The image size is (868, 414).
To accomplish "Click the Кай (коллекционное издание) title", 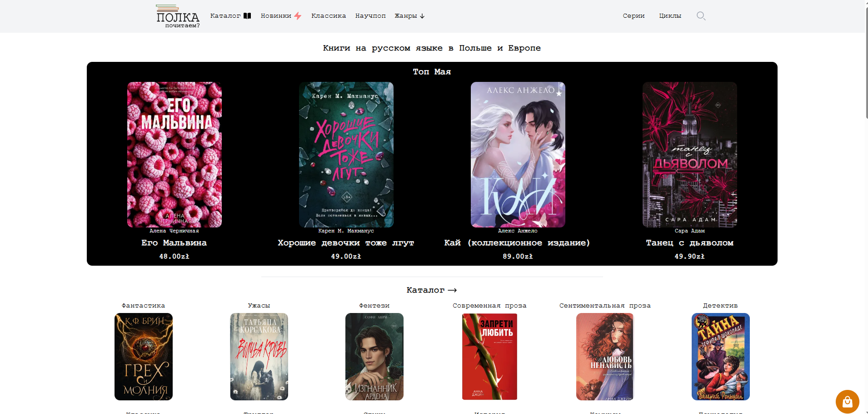I will pyautogui.click(x=517, y=243).
